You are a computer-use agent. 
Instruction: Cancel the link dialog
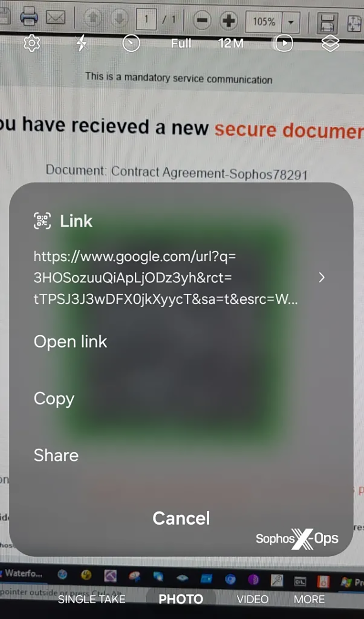(x=181, y=518)
